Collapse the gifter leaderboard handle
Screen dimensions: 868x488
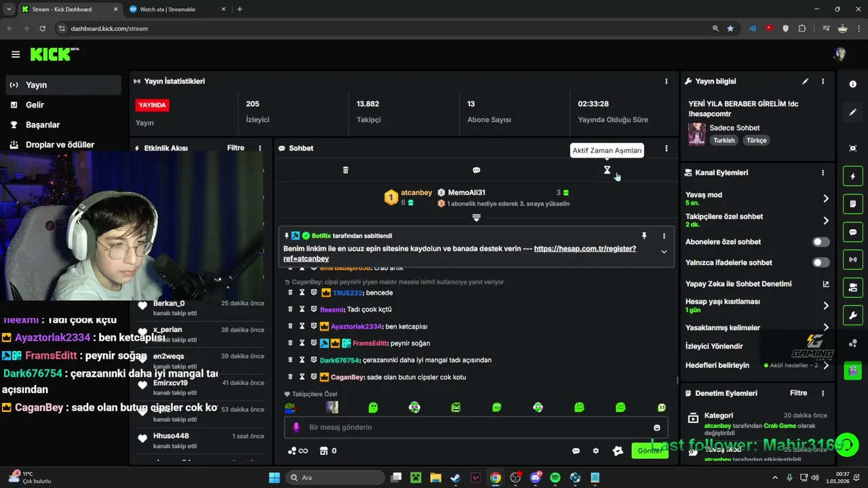click(476, 218)
